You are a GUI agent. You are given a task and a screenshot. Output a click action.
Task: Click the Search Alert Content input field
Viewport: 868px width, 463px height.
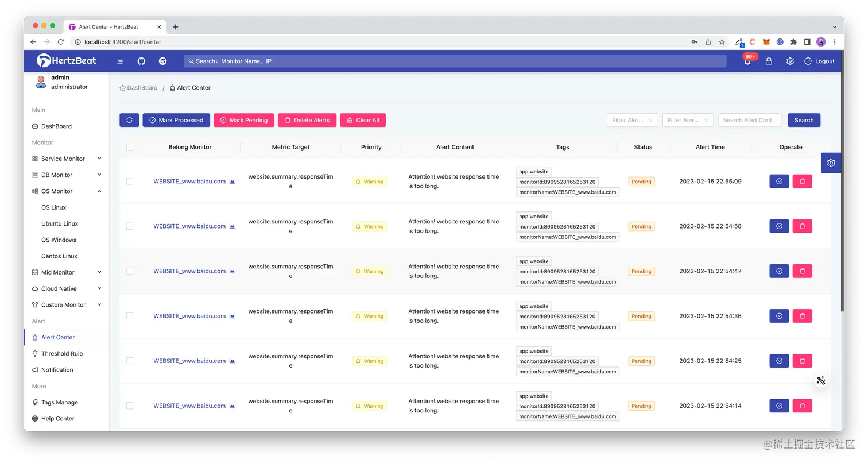point(750,120)
